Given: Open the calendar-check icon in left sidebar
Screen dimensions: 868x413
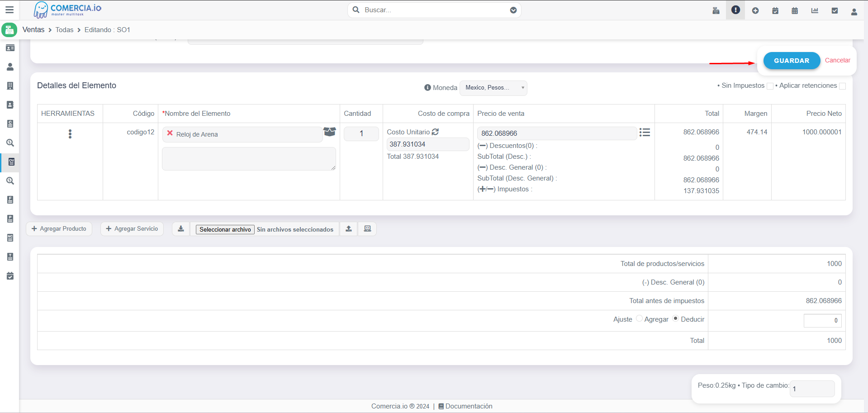Looking at the screenshot, I should tap(10, 276).
